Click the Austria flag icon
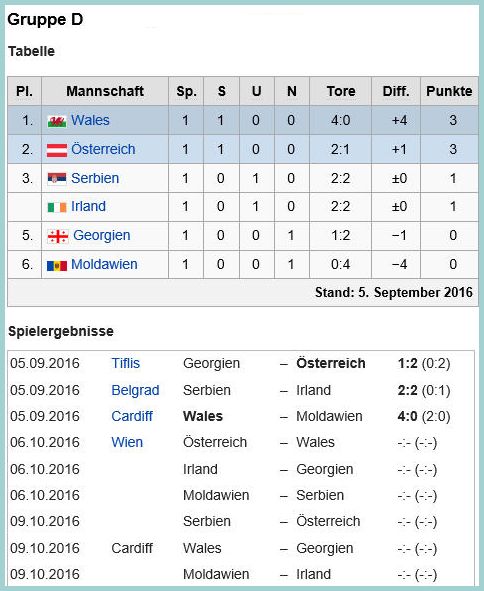The image size is (484, 591). click(x=57, y=150)
